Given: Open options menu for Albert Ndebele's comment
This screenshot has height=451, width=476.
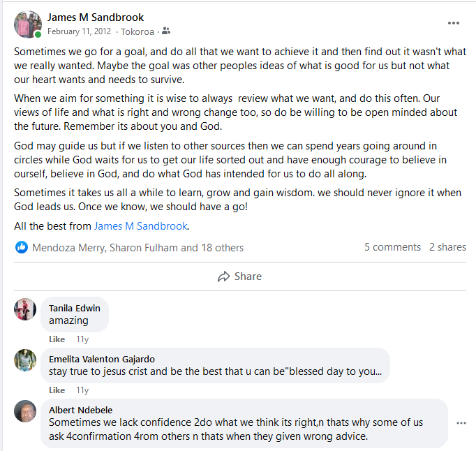Looking at the screenshot, I should point(461,423).
